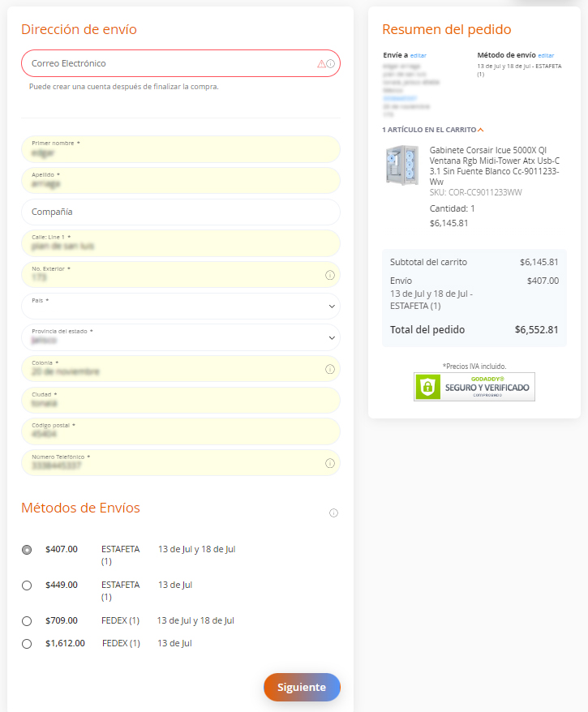The image size is (588, 712).
Task: Open Provincia del estado dropdown
Action: coord(180,337)
